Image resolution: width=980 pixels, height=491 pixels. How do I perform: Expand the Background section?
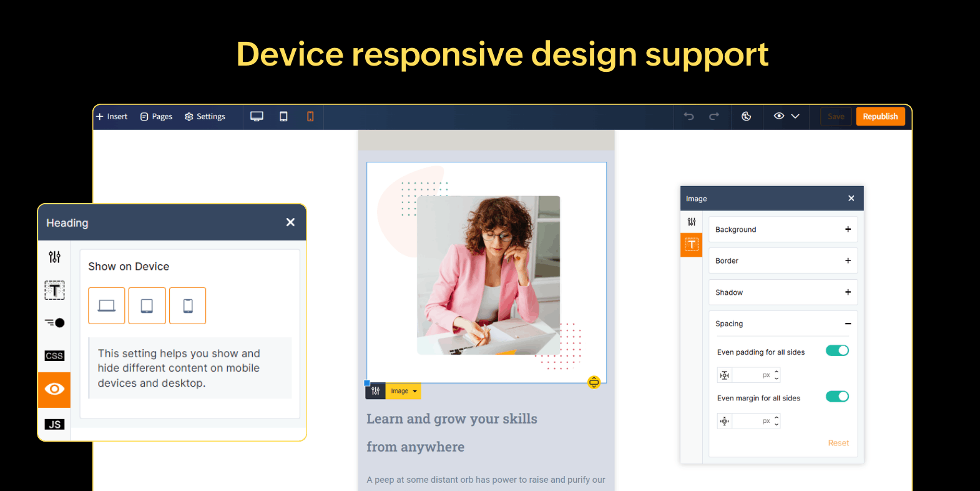[848, 229]
